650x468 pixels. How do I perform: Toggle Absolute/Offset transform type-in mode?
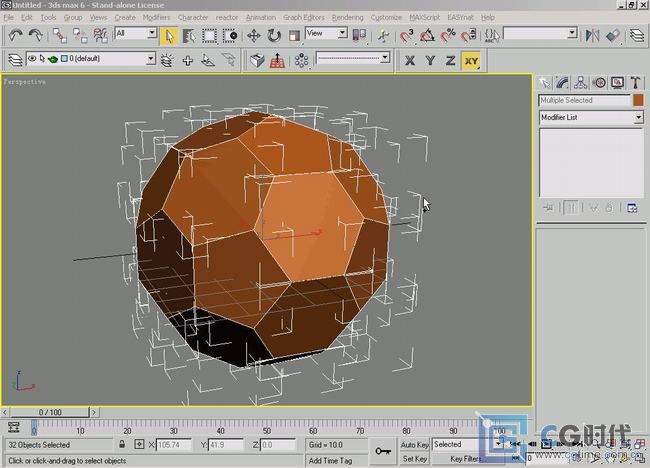139,444
